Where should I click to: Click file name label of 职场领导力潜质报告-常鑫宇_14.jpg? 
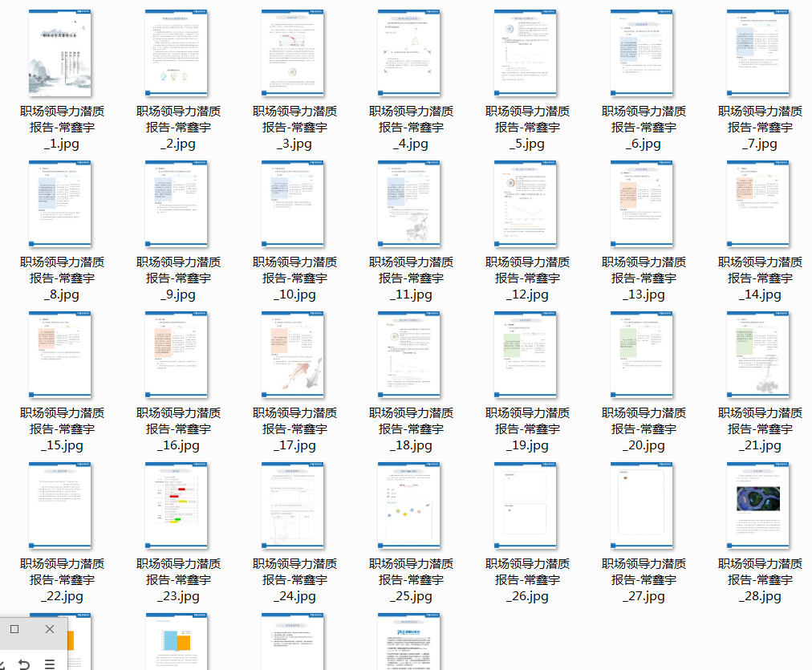click(x=759, y=278)
